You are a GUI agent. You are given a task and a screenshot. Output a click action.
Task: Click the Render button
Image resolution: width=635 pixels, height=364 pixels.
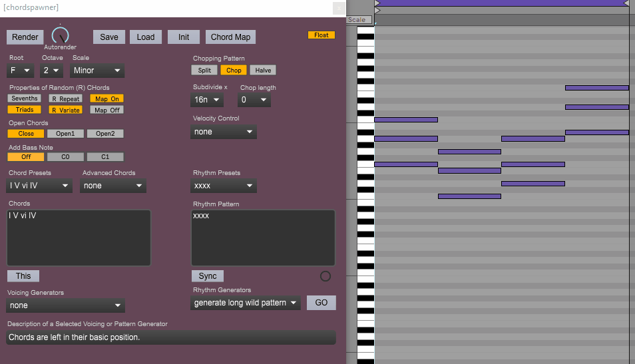pos(25,37)
